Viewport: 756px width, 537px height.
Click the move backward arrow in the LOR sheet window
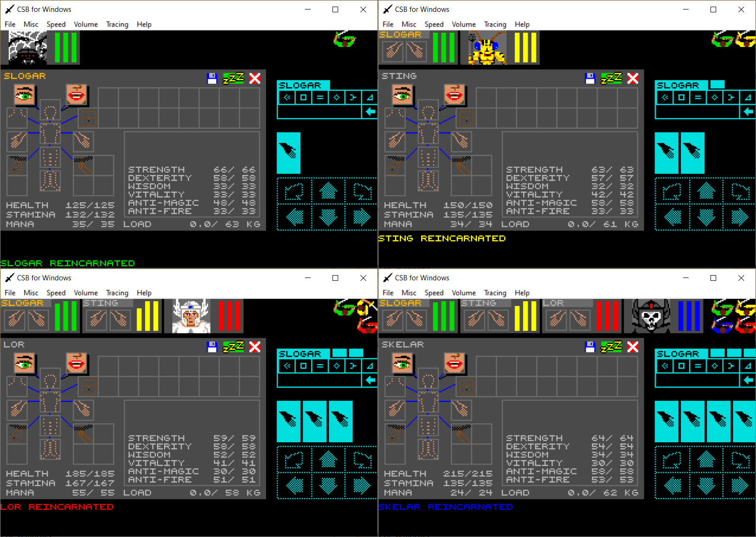click(x=328, y=485)
